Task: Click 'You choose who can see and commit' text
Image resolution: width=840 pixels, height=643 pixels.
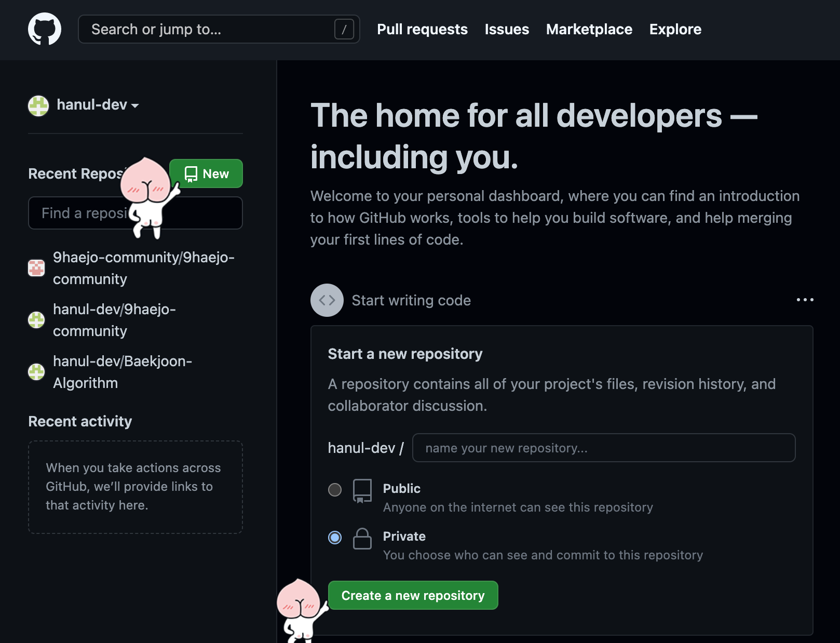Action: point(543,555)
